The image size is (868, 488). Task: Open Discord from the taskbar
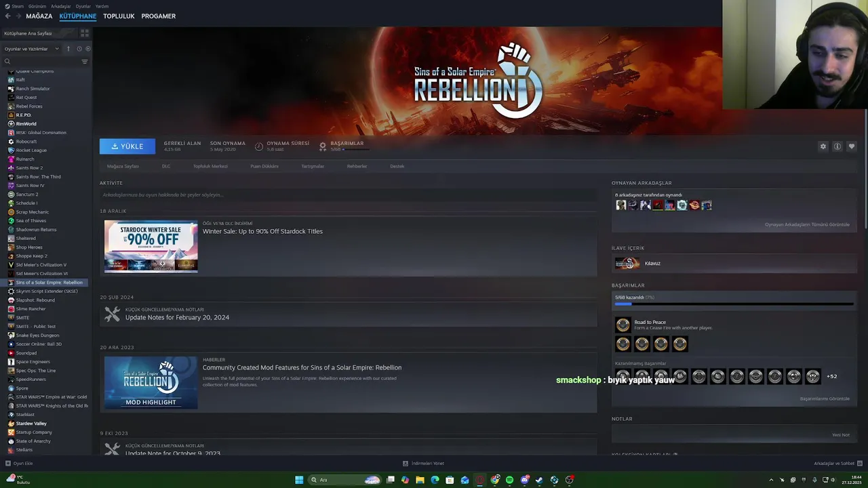tap(524, 480)
